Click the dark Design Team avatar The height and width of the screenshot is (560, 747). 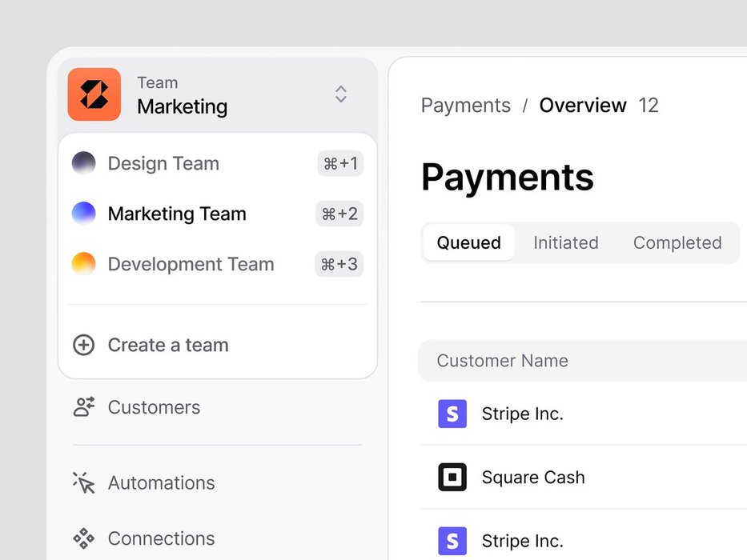coord(83,163)
